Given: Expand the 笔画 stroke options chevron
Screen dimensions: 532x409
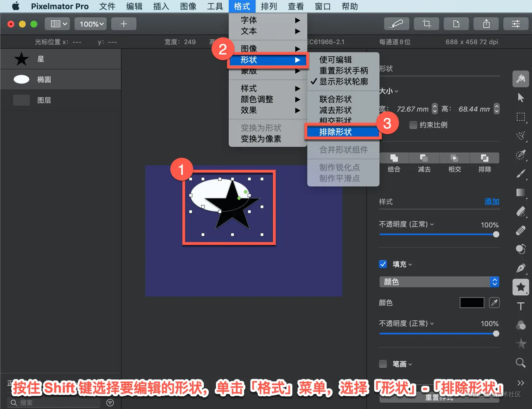Looking at the screenshot, I should [410, 364].
